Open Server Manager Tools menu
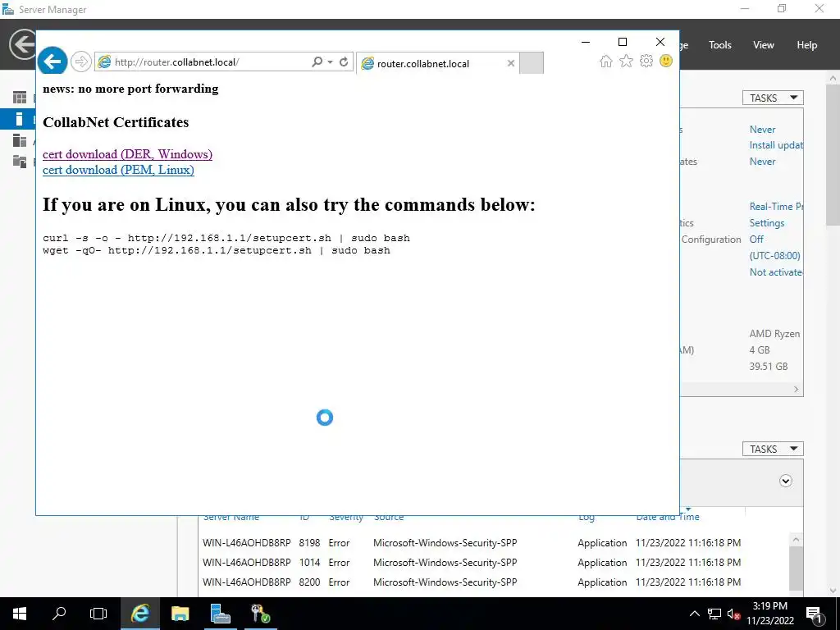This screenshot has height=630, width=840. pos(720,45)
